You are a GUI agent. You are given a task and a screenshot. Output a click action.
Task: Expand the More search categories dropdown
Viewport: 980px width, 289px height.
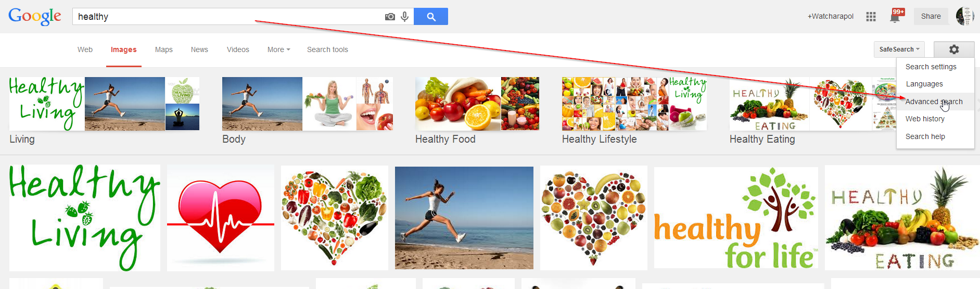click(278, 49)
